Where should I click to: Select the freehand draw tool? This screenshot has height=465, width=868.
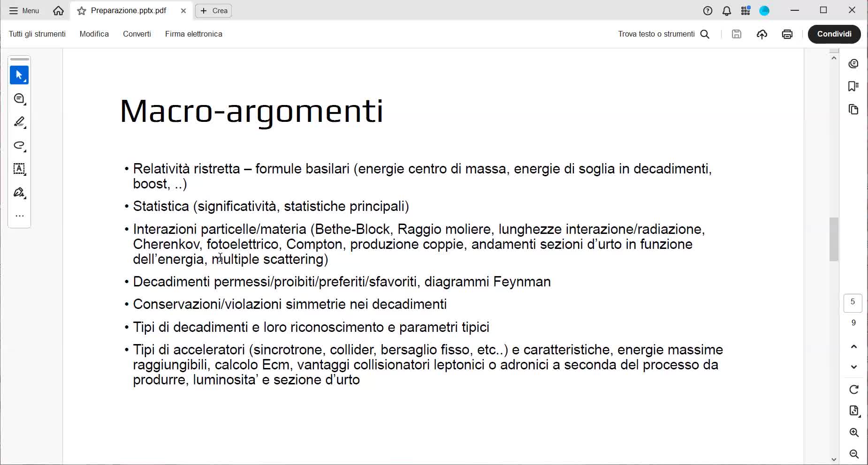point(19,146)
